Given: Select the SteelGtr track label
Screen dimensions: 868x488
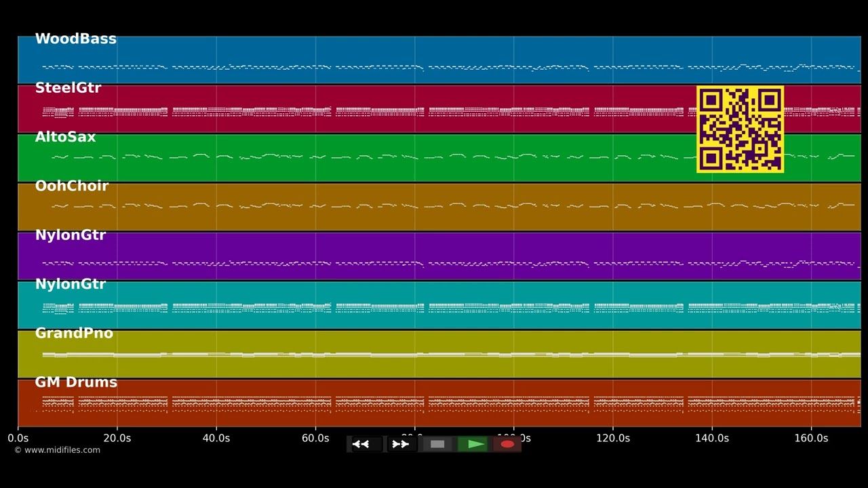Looking at the screenshot, I should [x=68, y=88].
